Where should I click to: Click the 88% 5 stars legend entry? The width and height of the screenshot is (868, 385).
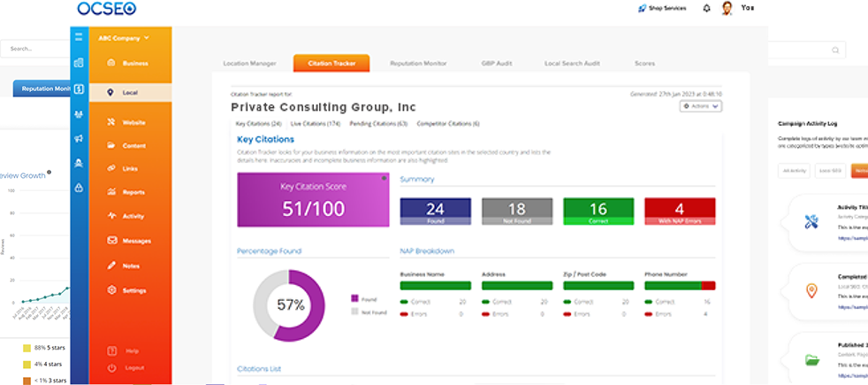[42, 349]
